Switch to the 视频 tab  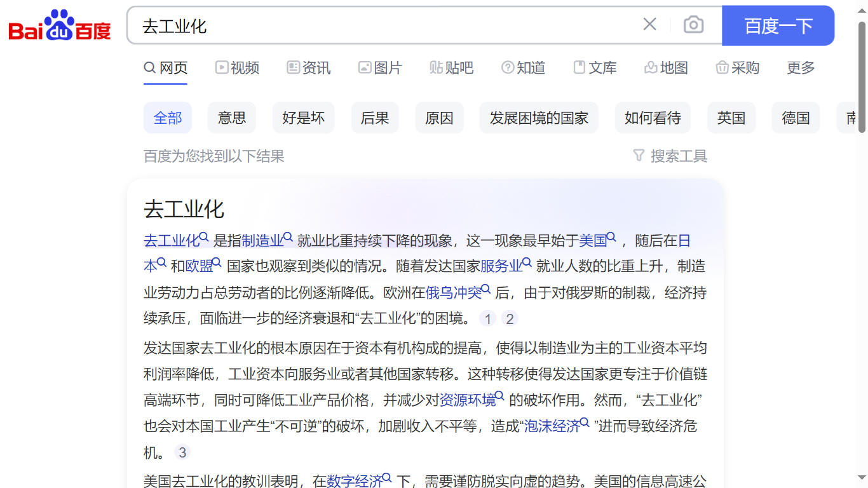click(x=238, y=67)
